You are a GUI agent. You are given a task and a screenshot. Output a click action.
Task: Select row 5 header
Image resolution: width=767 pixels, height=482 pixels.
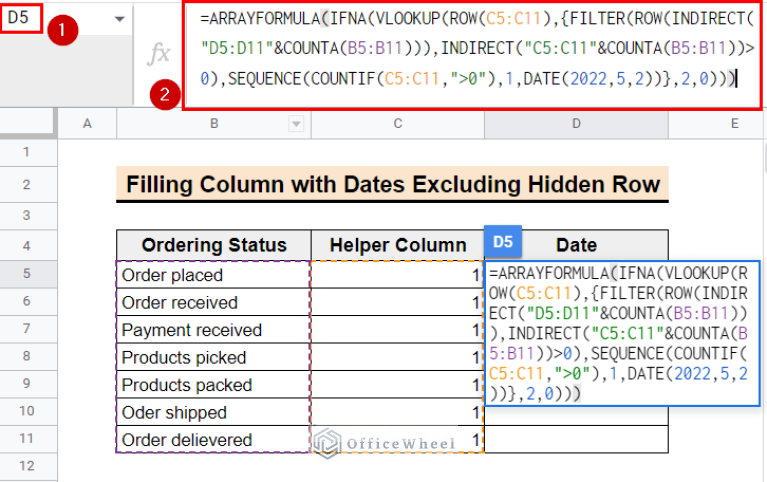coord(27,274)
